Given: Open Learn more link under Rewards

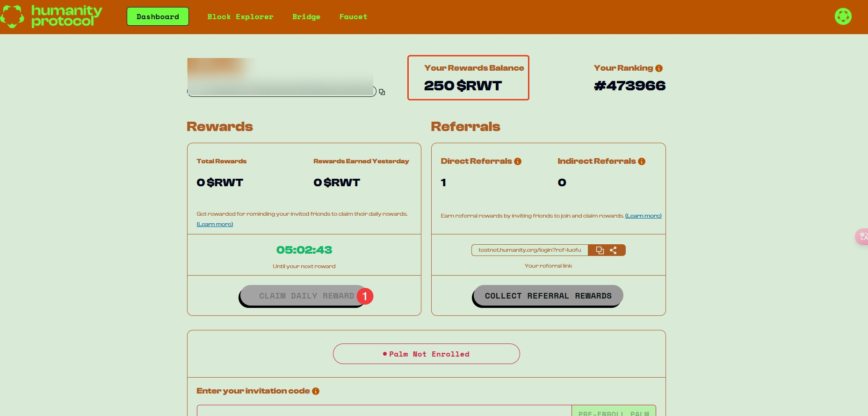Looking at the screenshot, I should pos(215,224).
